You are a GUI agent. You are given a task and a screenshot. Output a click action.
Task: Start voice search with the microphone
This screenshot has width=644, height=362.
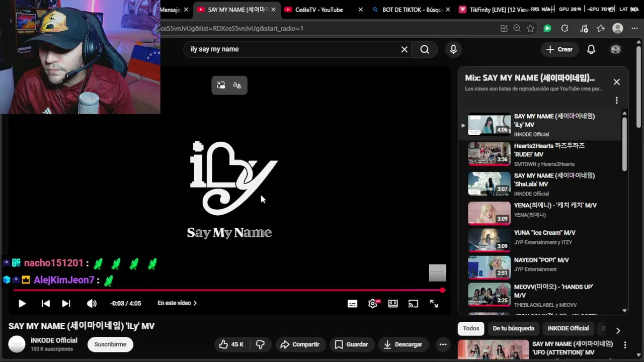pos(453,49)
